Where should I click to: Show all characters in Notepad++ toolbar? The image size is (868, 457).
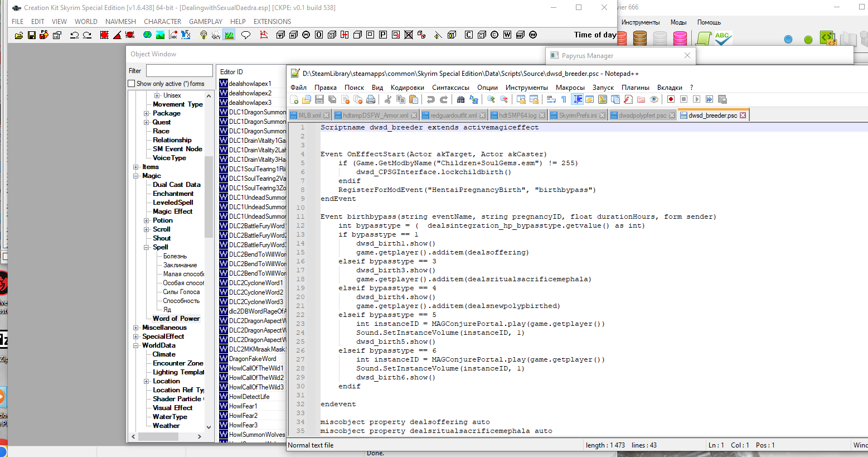564,99
